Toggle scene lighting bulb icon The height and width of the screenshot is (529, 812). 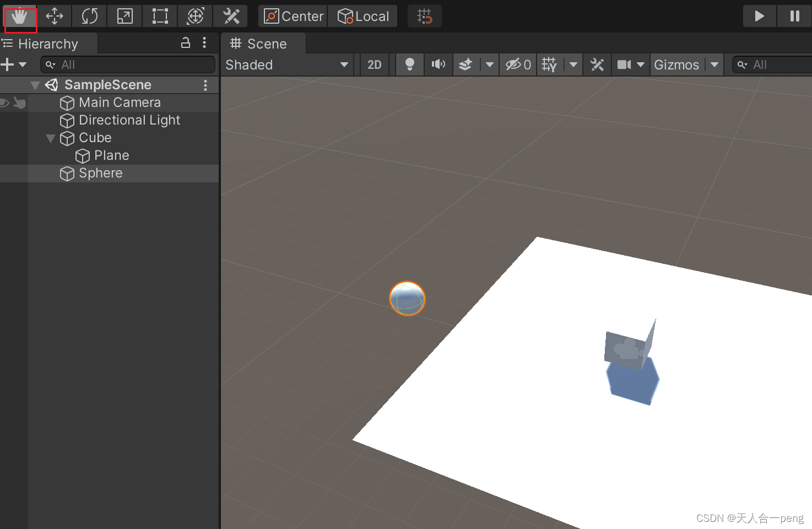pyautogui.click(x=410, y=64)
